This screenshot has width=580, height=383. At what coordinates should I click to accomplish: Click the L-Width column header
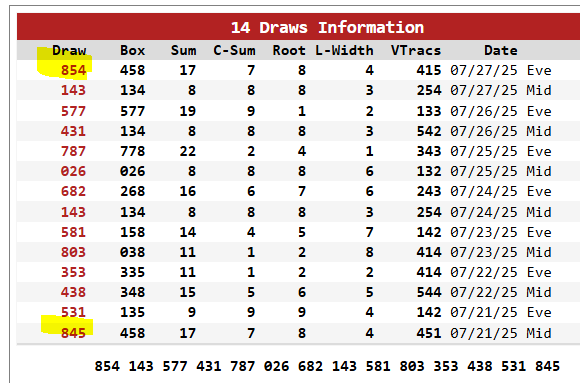click(x=344, y=50)
